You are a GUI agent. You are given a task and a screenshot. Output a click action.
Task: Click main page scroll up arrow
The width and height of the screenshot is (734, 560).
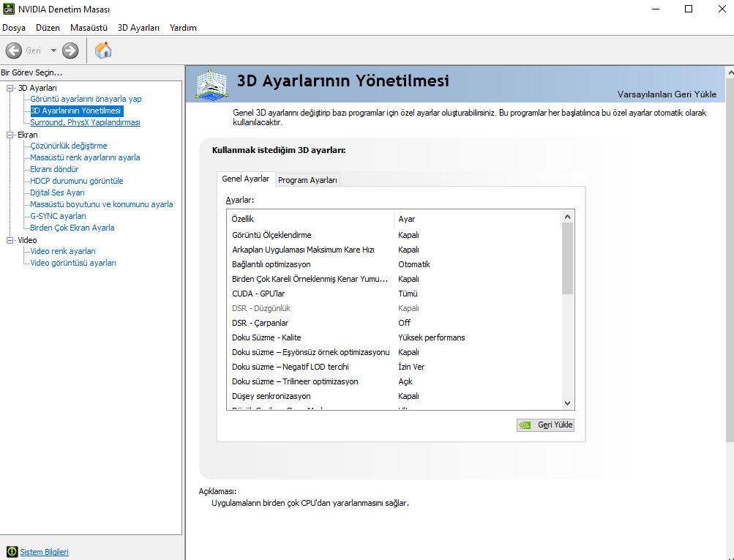[730, 72]
